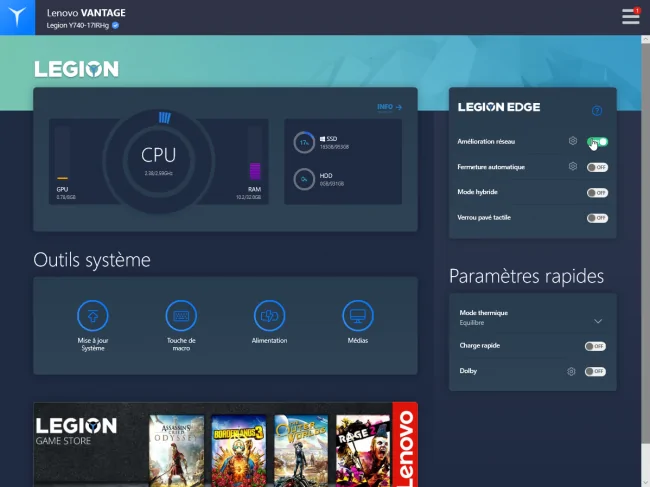
Task: Disable the Amélioration réseau toggle
Action: (597, 142)
